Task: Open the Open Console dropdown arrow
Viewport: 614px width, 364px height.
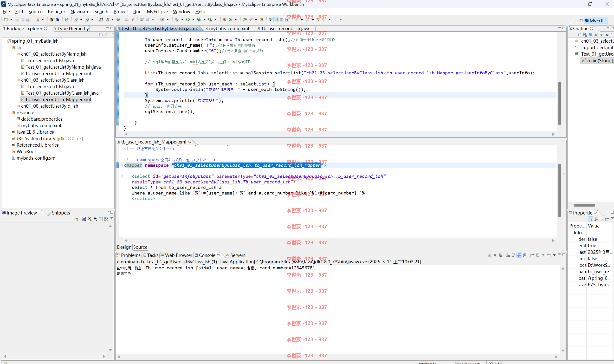Action: point(554,255)
